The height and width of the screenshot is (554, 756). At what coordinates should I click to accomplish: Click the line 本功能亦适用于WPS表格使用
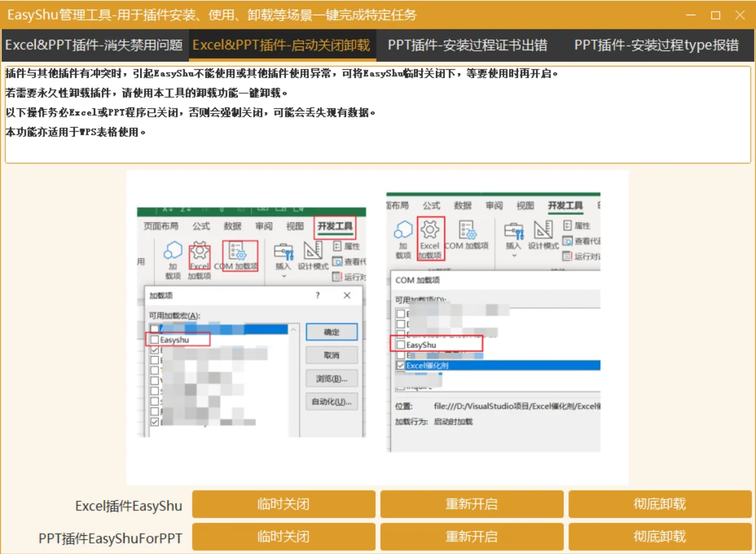click(x=76, y=132)
